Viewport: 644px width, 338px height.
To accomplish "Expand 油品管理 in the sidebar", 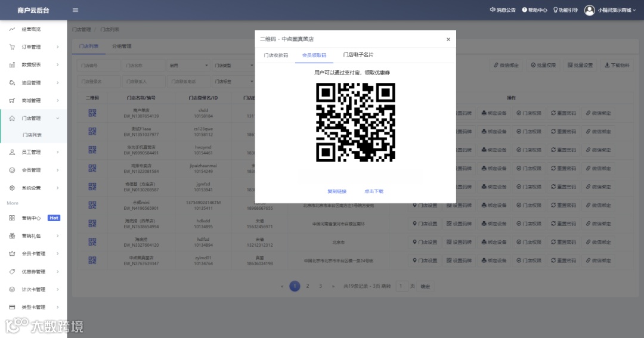I will pyautogui.click(x=33, y=82).
